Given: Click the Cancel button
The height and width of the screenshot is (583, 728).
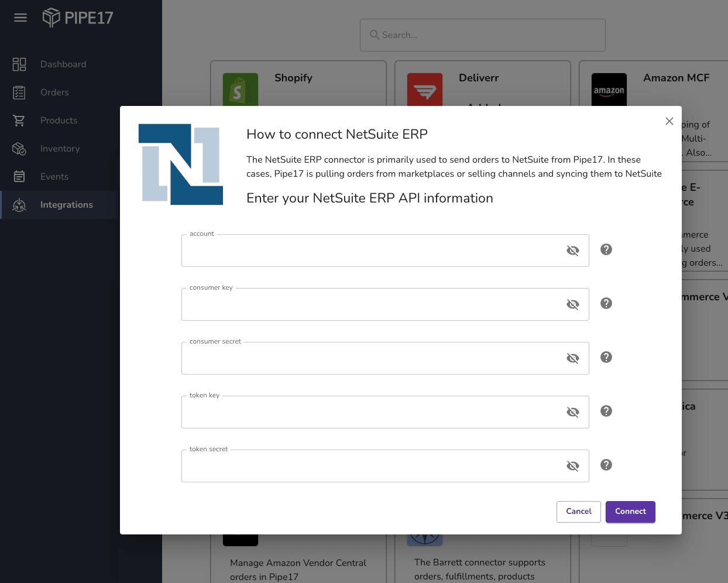Looking at the screenshot, I should click(x=579, y=512).
